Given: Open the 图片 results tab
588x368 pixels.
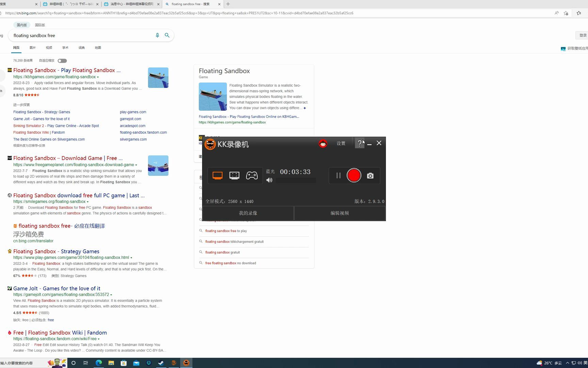Looking at the screenshot, I should [33, 48].
